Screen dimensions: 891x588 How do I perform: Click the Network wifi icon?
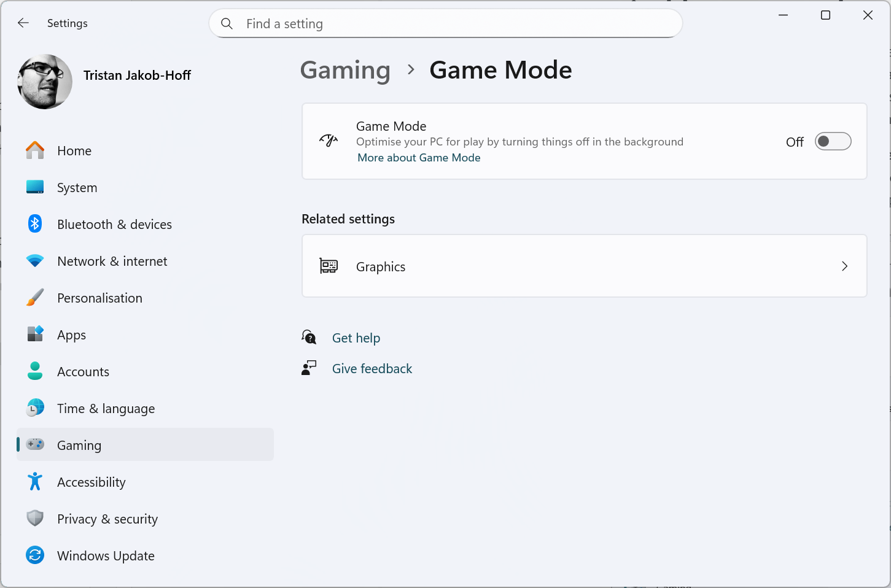point(35,261)
